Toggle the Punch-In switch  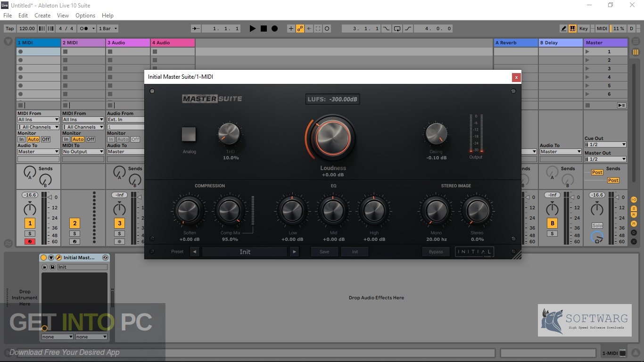tap(386, 28)
